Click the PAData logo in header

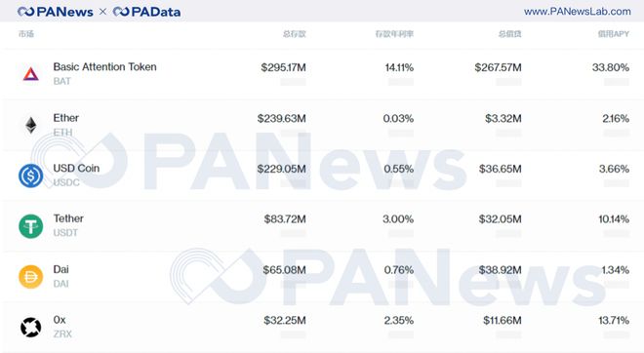click(x=146, y=12)
